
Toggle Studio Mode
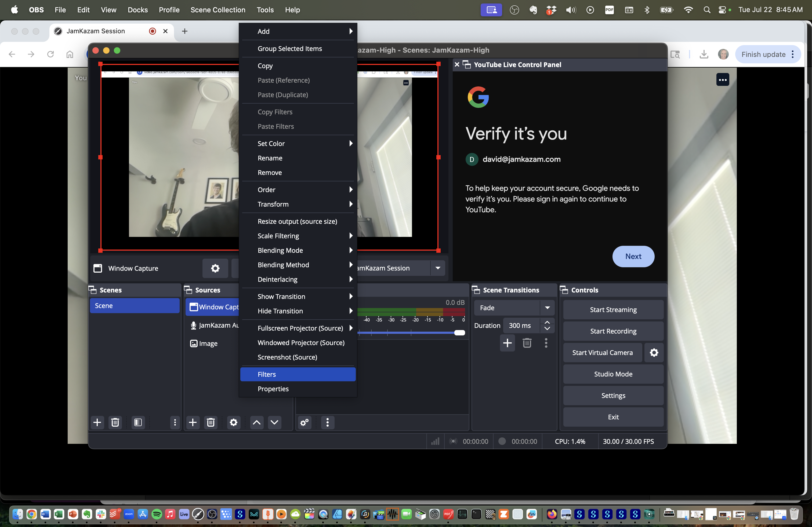(x=613, y=374)
